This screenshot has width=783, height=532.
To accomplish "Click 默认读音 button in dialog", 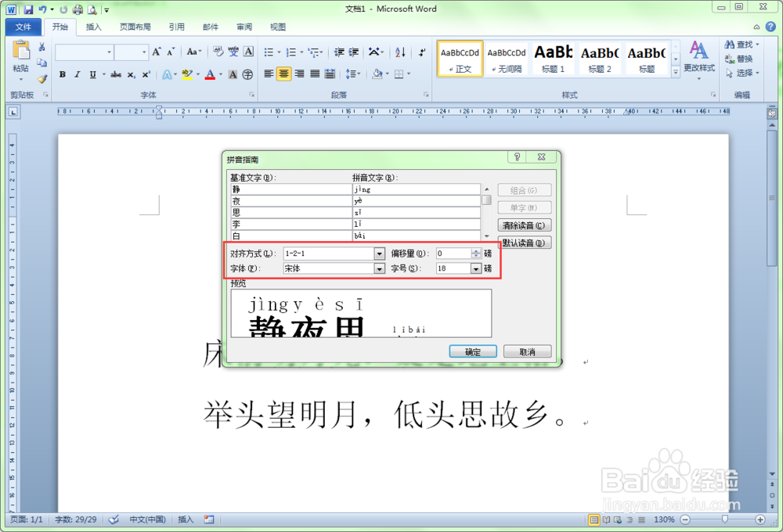I will [x=525, y=243].
